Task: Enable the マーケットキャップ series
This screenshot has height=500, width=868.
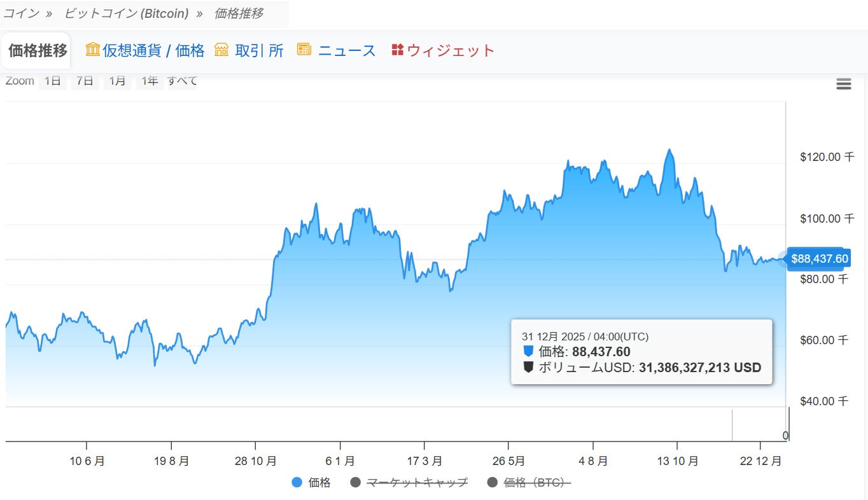Action: [x=417, y=483]
